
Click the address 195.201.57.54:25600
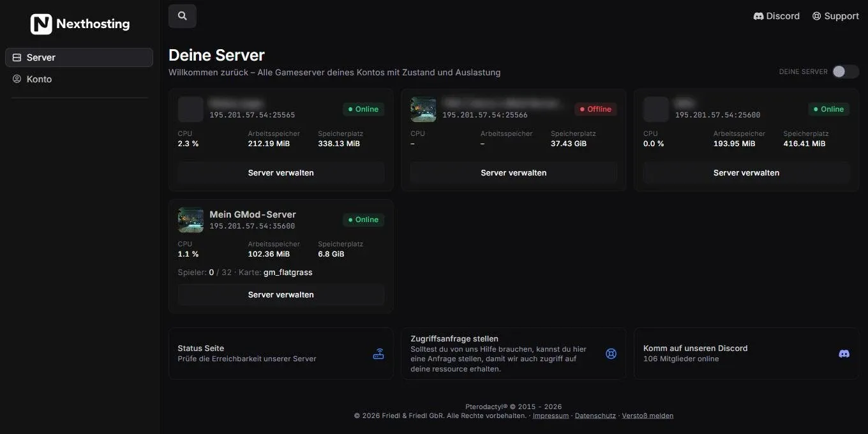pyautogui.click(x=717, y=116)
